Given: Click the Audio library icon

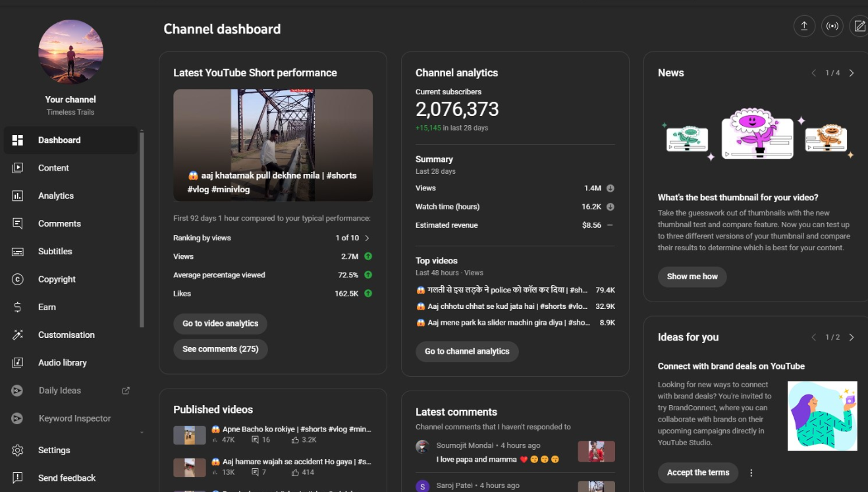Looking at the screenshot, I should tap(18, 363).
